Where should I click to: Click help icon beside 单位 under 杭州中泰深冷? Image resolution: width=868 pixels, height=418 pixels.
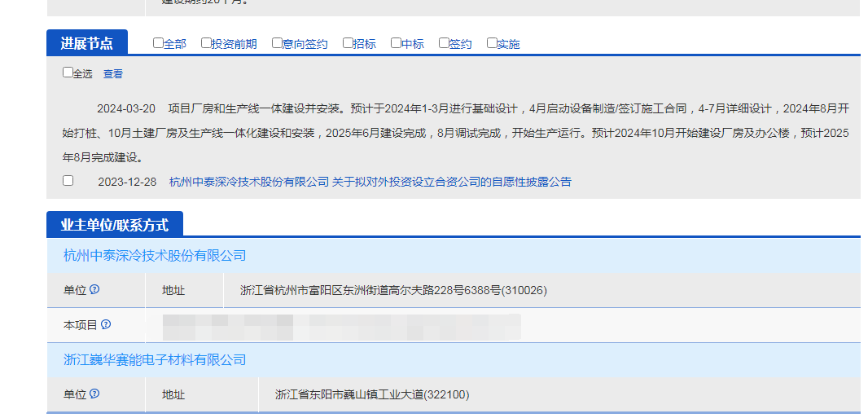(x=94, y=289)
